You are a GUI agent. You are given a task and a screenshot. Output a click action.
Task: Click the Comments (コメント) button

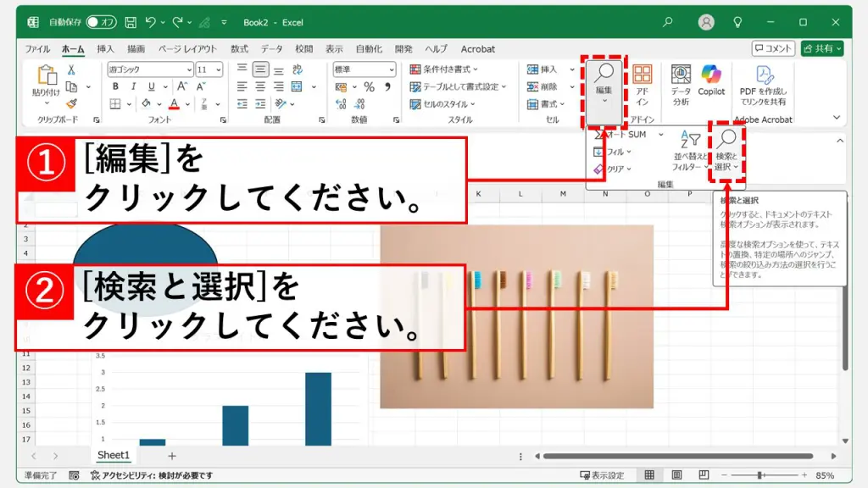click(x=773, y=48)
